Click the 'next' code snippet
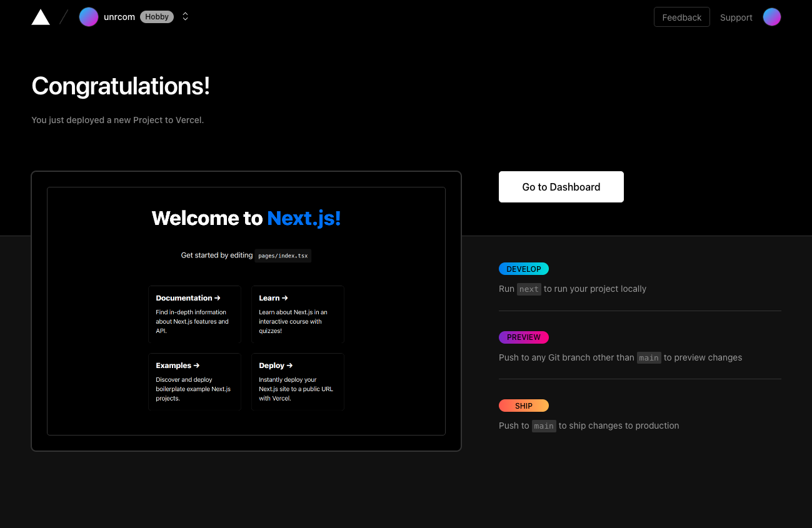 (x=529, y=289)
